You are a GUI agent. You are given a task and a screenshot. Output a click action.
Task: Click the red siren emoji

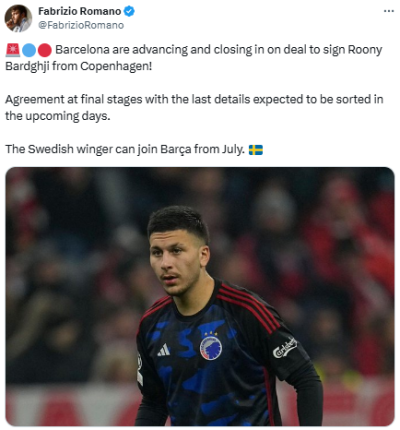[x=13, y=50]
